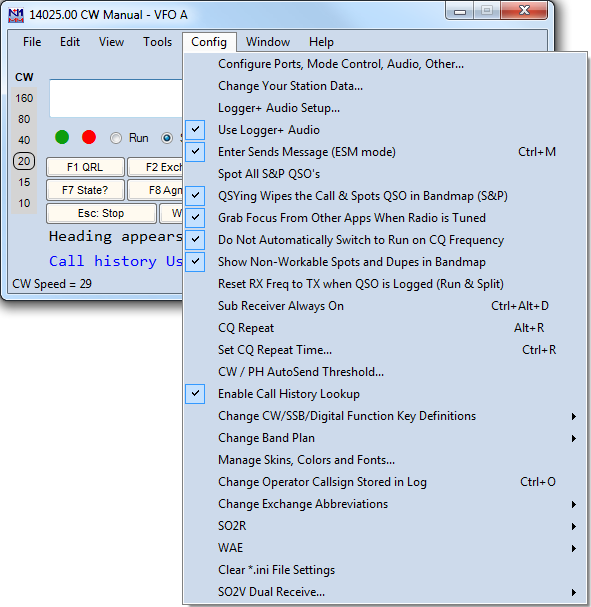Click the F2 Exch button
The width and height of the screenshot is (591, 607).
pyautogui.click(x=155, y=167)
